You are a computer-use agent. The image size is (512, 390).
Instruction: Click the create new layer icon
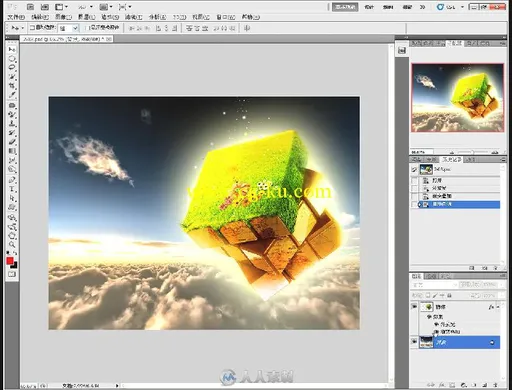[x=485, y=385]
